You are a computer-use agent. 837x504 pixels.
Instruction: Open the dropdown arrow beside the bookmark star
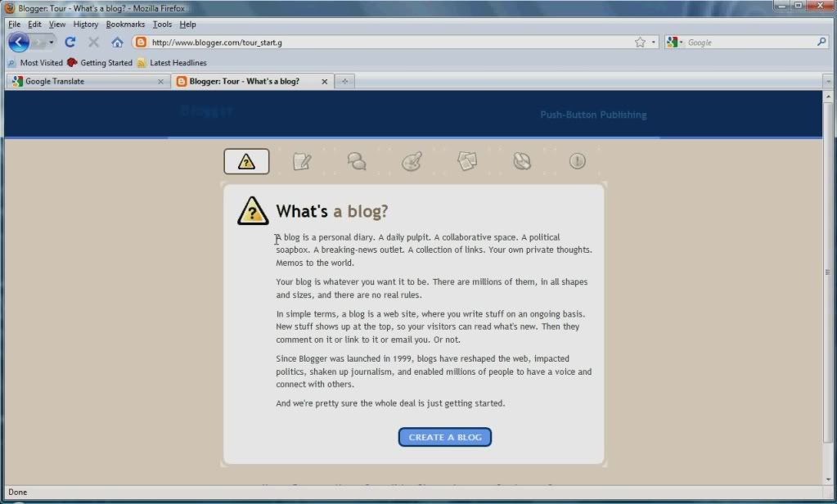click(654, 43)
